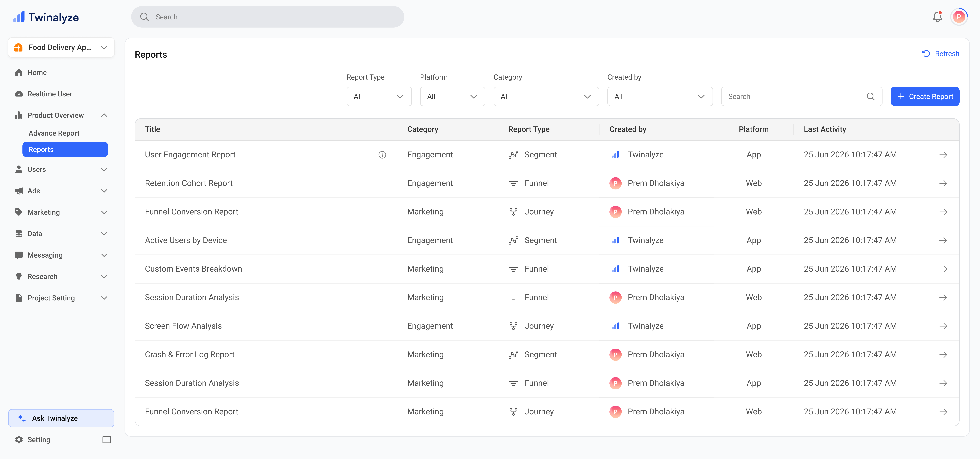The height and width of the screenshot is (459, 980).
Task: Open User Engagement Report via arrow
Action: [x=943, y=155]
